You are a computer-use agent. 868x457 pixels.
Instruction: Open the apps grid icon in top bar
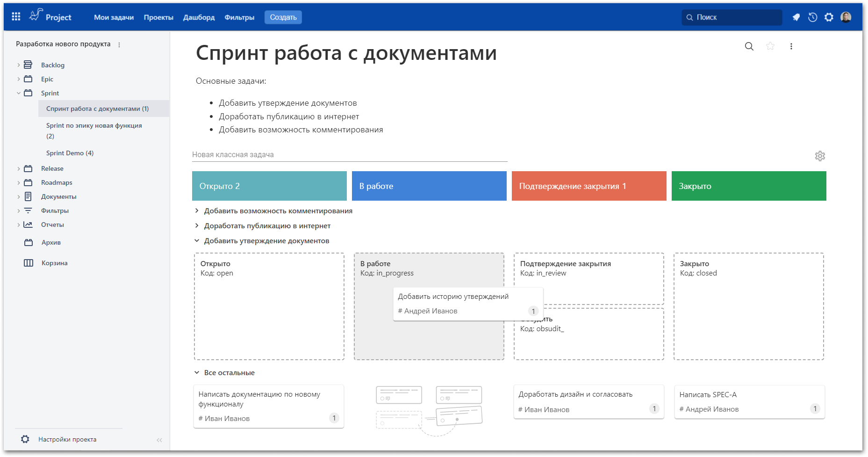[x=15, y=16]
